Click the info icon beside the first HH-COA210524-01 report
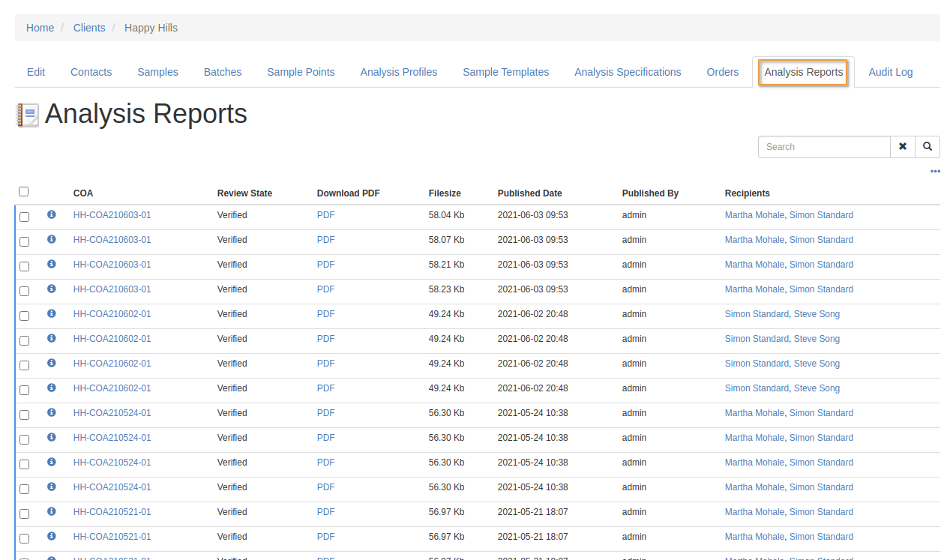 point(51,413)
